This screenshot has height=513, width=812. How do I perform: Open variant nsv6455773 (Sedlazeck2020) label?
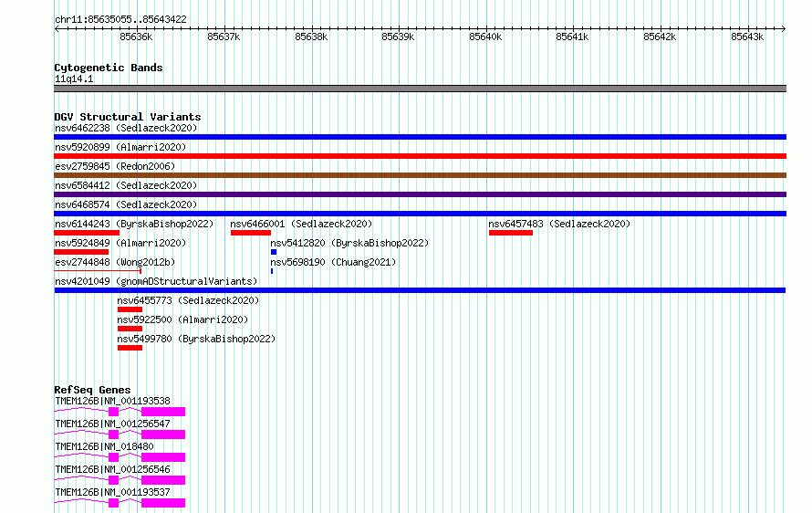pyautogui.click(x=188, y=300)
